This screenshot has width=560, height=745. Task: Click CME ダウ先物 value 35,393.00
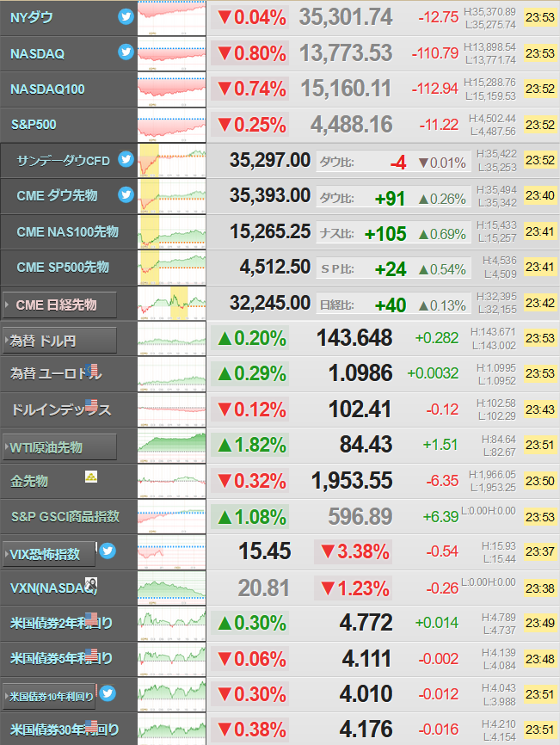(x=270, y=195)
